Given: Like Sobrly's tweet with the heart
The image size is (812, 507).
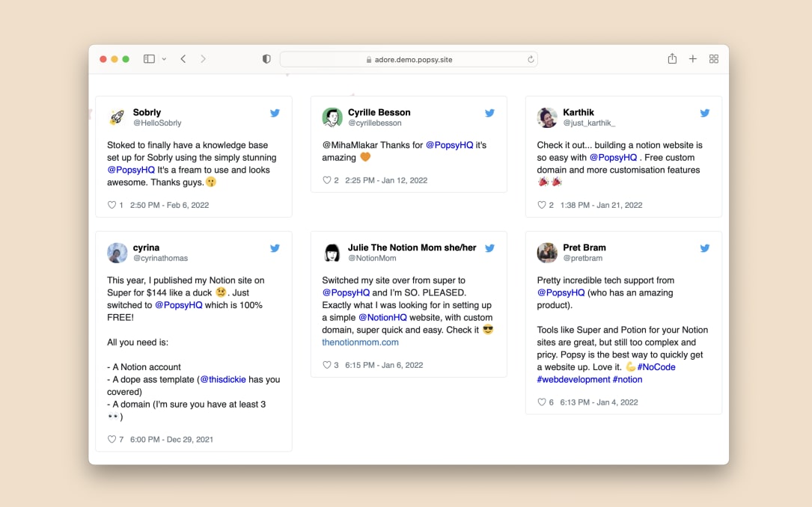Looking at the screenshot, I should click(112, 205).
